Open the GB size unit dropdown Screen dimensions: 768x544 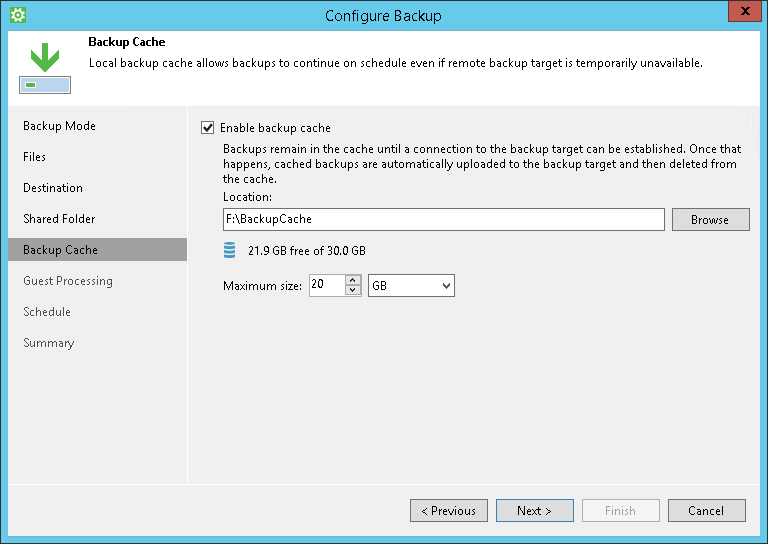click(412, 286)
